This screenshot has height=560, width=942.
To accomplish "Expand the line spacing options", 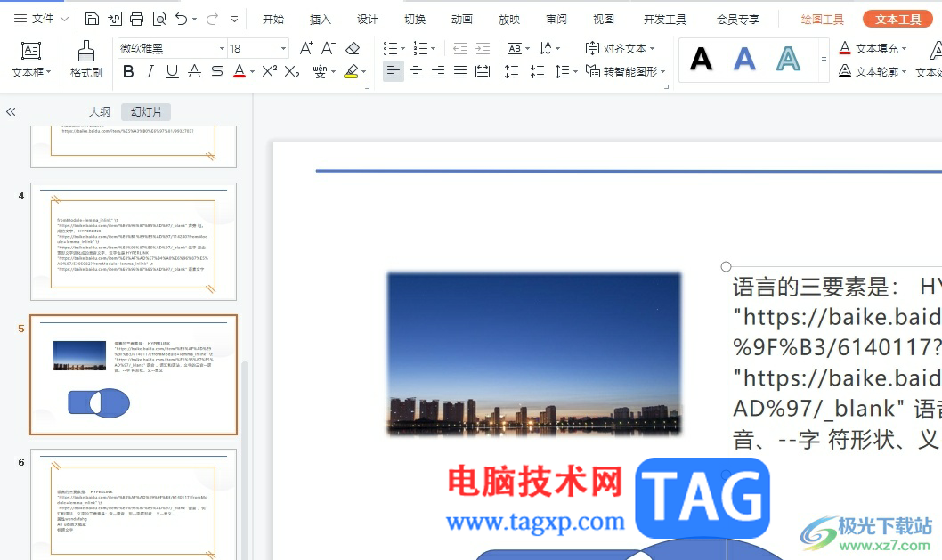I will point(575,72).
